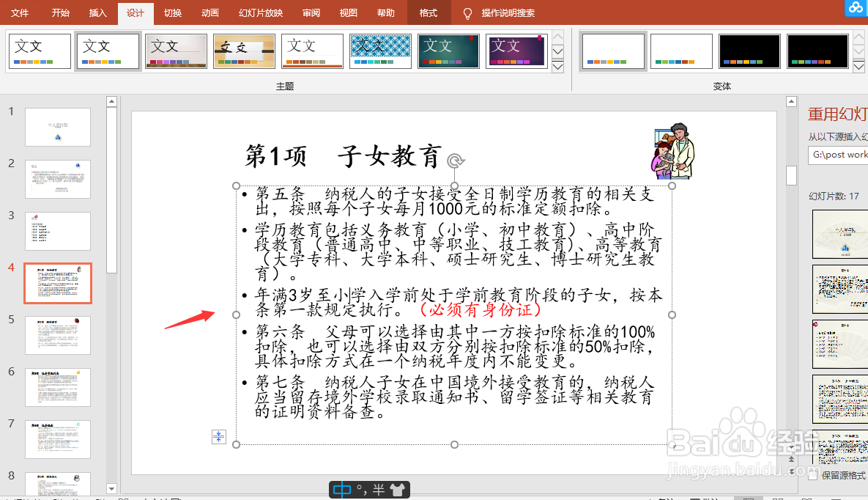Expand the variants gallery More arrow
Viewport: 868px width, 500px height.
(x=858, y=67)
